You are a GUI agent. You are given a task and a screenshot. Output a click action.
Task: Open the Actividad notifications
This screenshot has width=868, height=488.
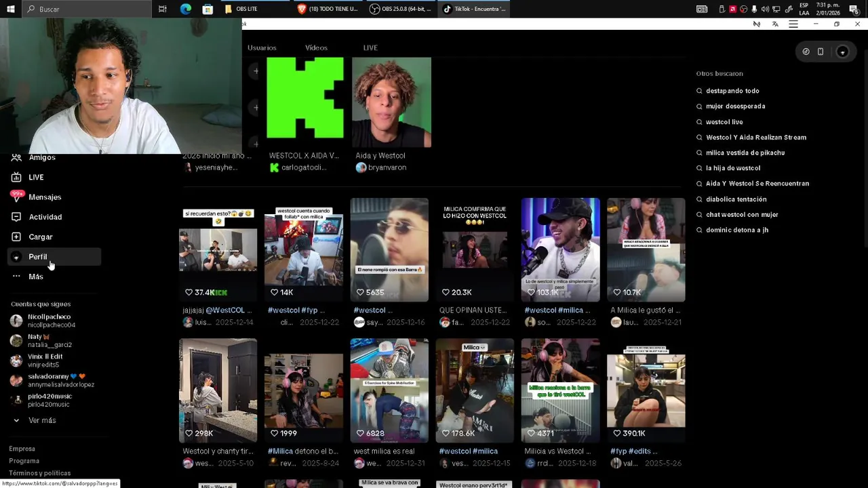click(45, 217)
